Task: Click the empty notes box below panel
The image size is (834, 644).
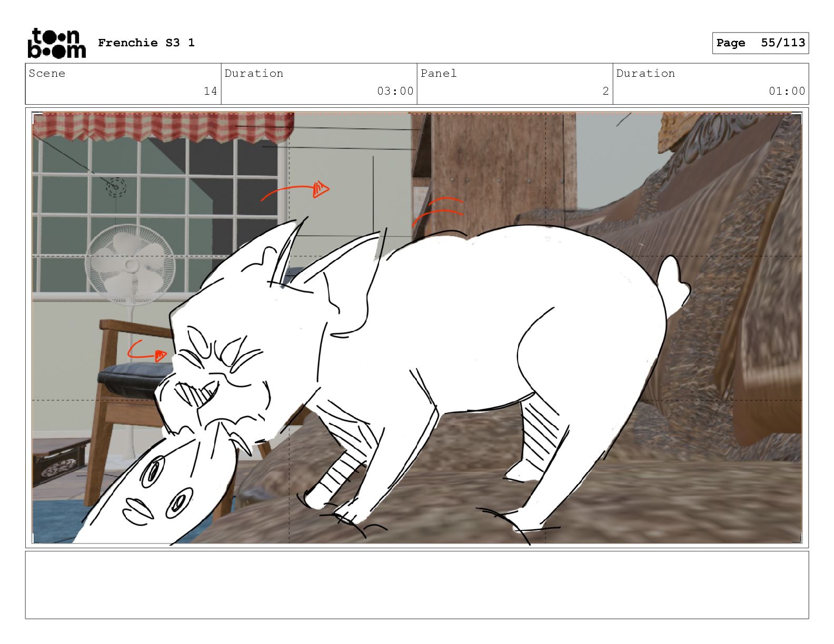Action: [x=417, y=585]
